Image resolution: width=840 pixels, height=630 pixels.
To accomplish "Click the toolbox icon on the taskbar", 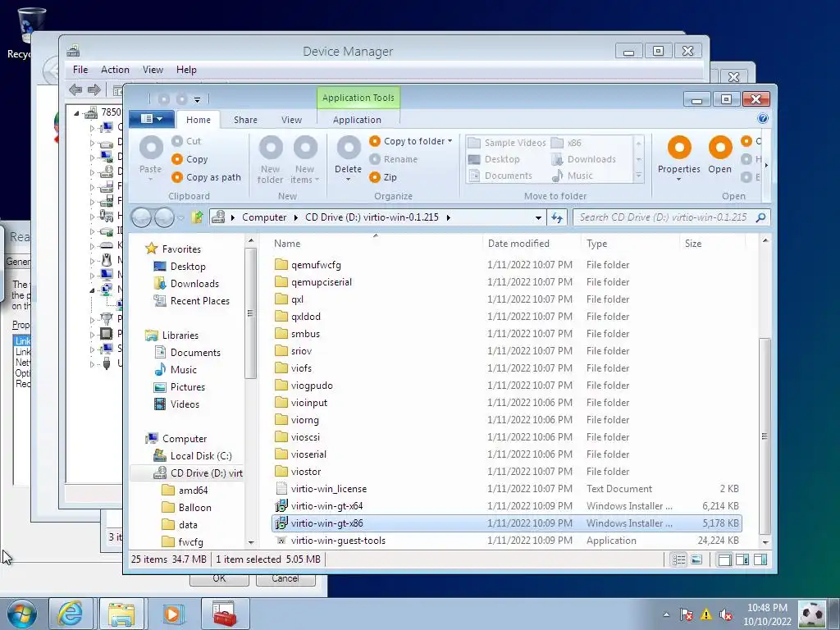I will pos(225,614).
